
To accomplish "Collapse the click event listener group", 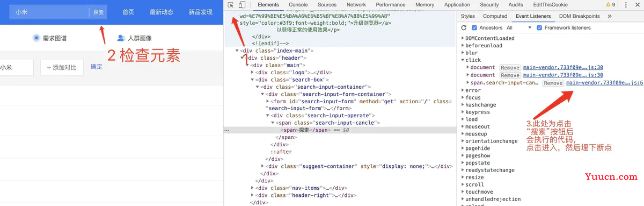I will coord(463,60).
